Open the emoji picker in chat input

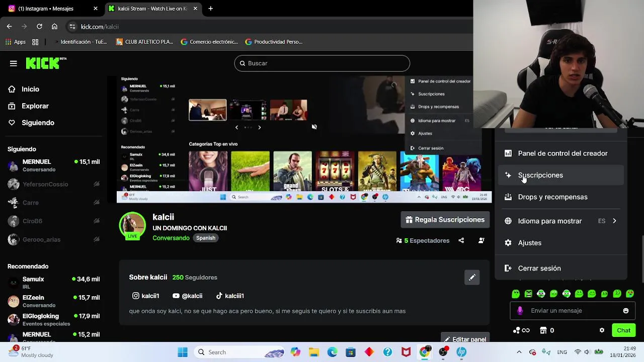tap(626, 311)
